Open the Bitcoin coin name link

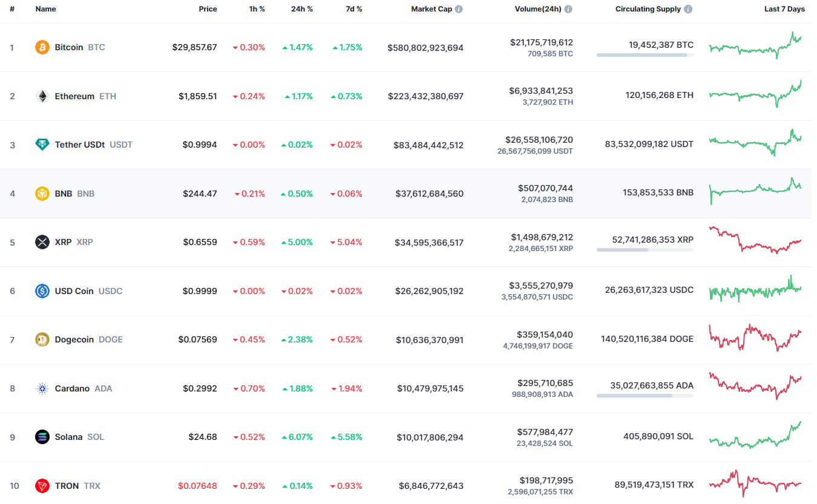tap(68, 47)
